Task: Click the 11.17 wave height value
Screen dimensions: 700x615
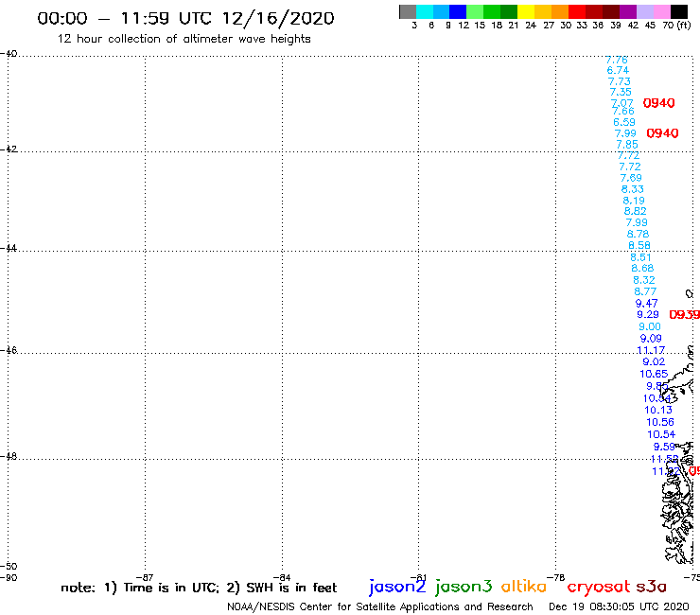Action: click(651, 350)
